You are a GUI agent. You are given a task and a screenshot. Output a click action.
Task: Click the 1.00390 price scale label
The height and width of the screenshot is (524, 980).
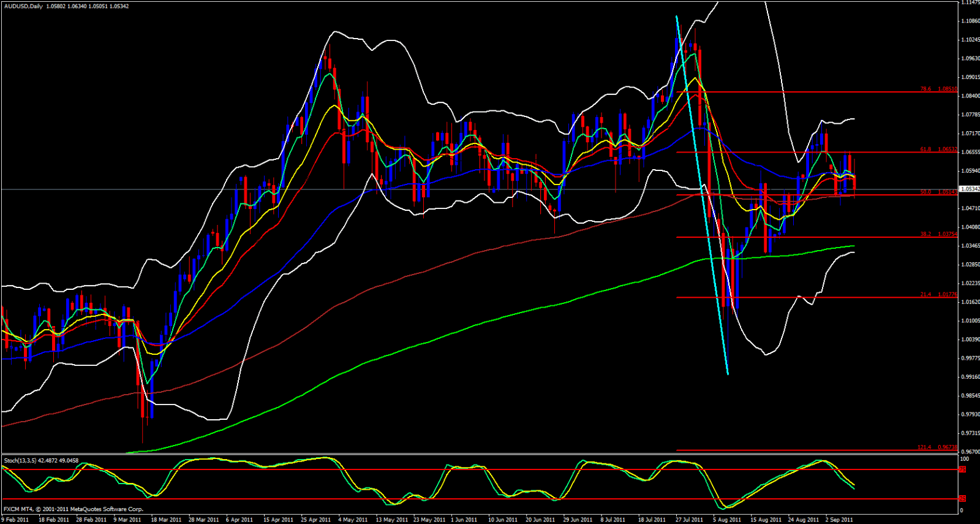[x=970, y=340]
